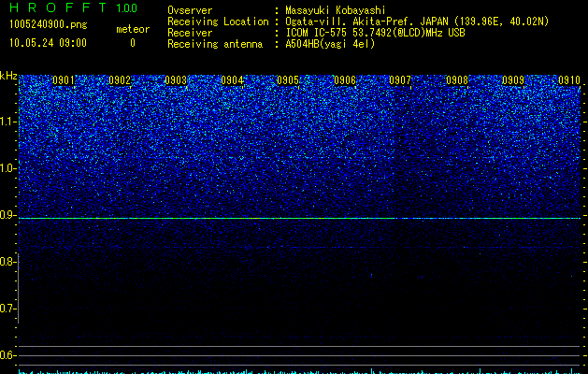Click the bright carrier line near 0.9 kHz
588x374 pixels.
coord(299,218)
